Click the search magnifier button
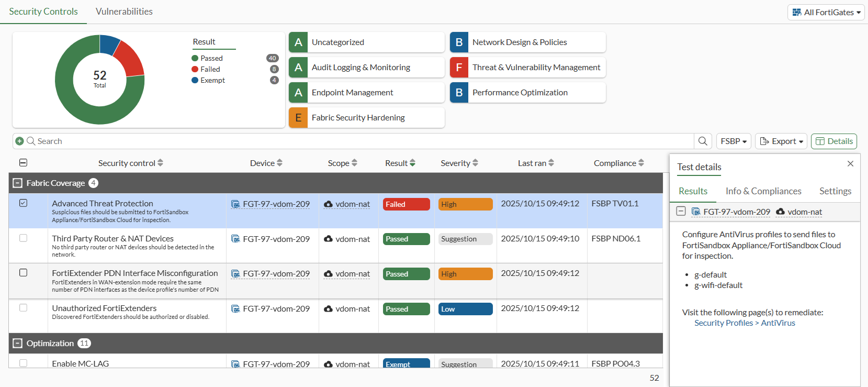This screenshot has height=387, width=868. pyautogui.click(x=703, y=141)
